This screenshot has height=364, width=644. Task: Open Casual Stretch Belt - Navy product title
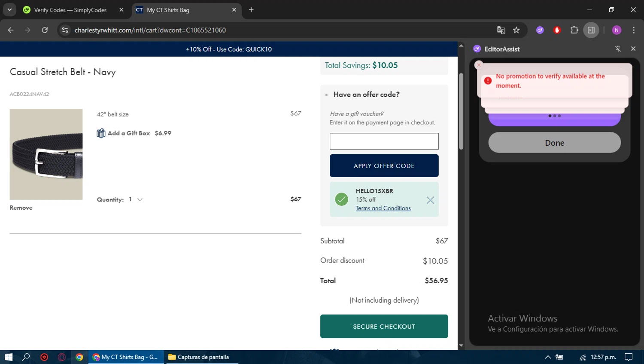click(x=63, y=72)
